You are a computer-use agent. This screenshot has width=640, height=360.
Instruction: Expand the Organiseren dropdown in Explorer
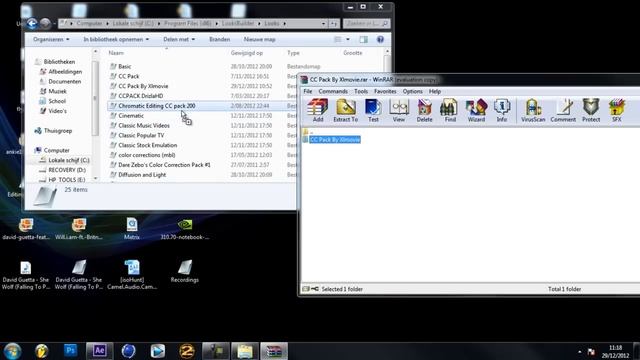click(x=51, y=40)
